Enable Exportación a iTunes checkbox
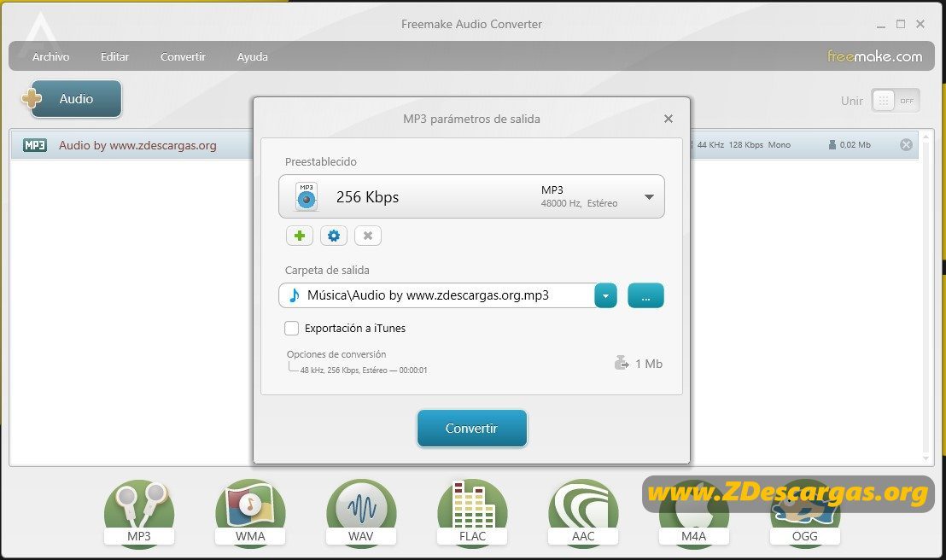Image resolution: width=946 pixels, height=560 pixels. pos(291,329)
